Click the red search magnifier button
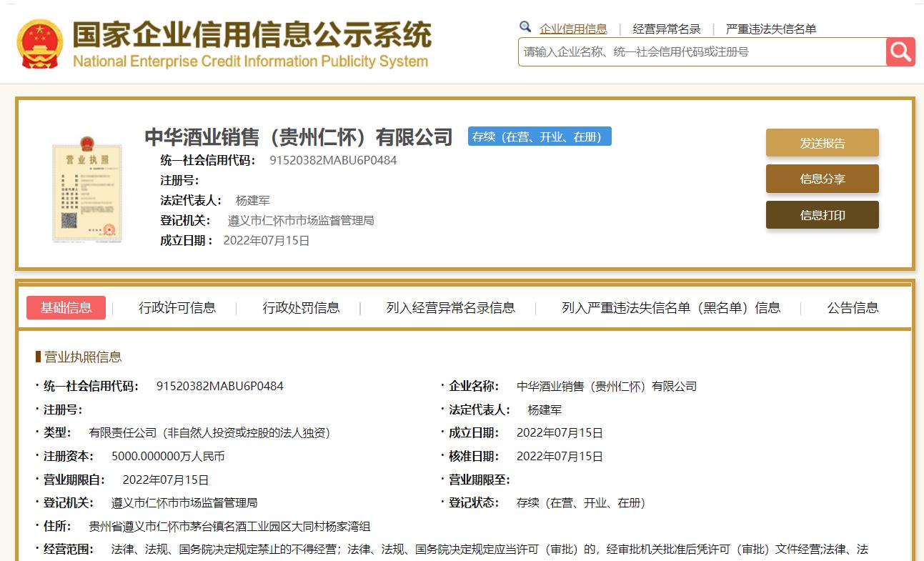This screenshot has width=924, height=561. pyautogui.click(x=900, y=52)
